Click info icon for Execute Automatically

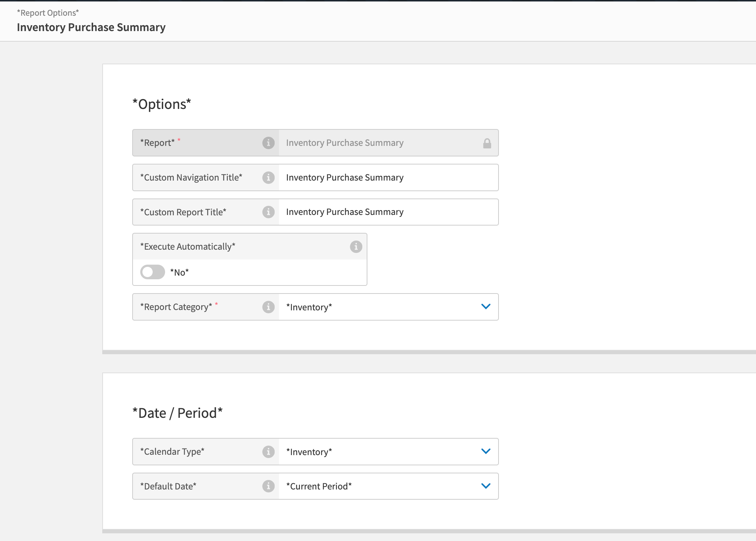356,247
